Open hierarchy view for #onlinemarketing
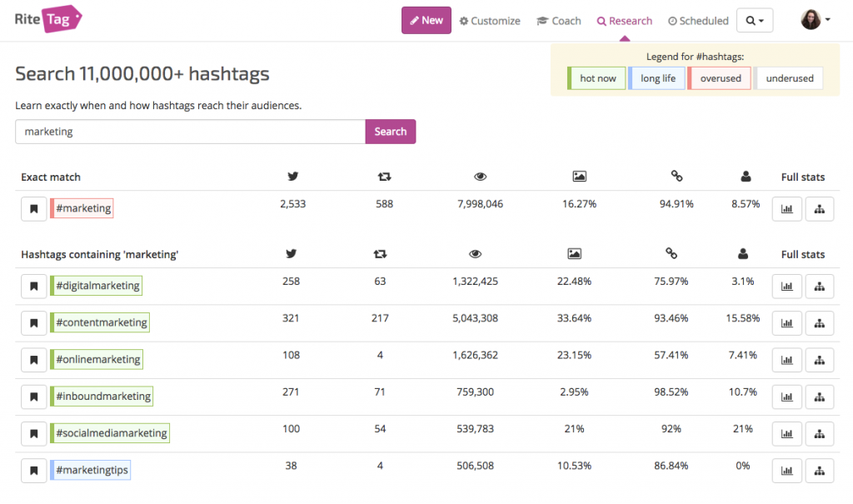Image resolution: width=853 pixels, height=504 pixels. (x=820, y=360)
